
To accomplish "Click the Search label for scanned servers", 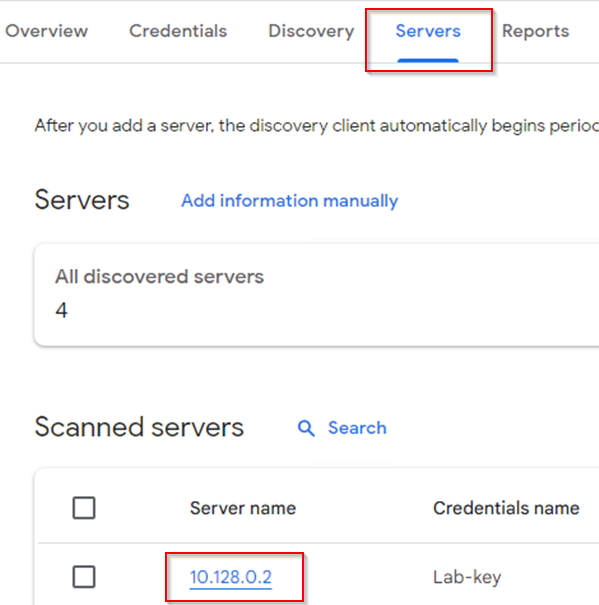I will tap(357, 428).
